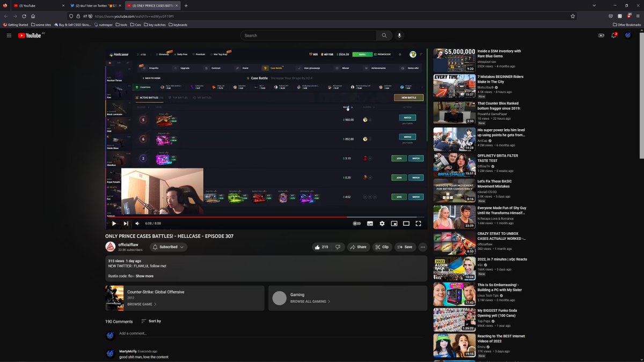Mute the video volume
This screenshot has width=644, height=362.
pyautogui.click(x=137, y=224)
